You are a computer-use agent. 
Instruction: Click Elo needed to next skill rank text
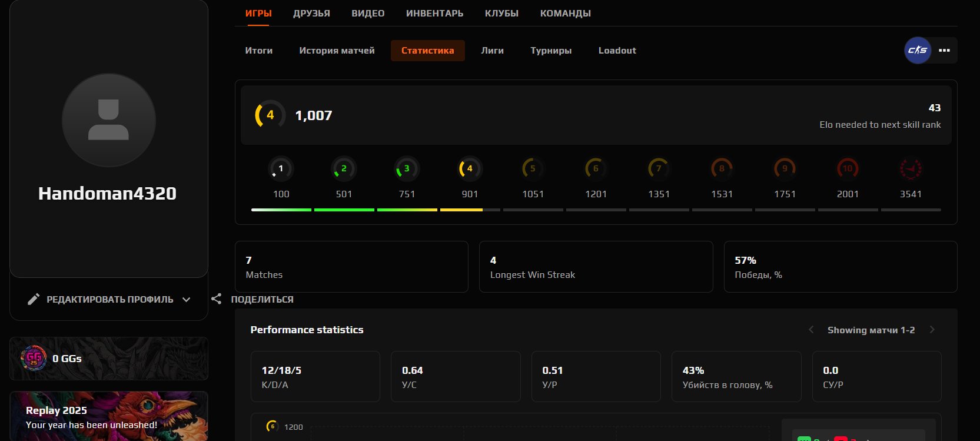[880, 125]
